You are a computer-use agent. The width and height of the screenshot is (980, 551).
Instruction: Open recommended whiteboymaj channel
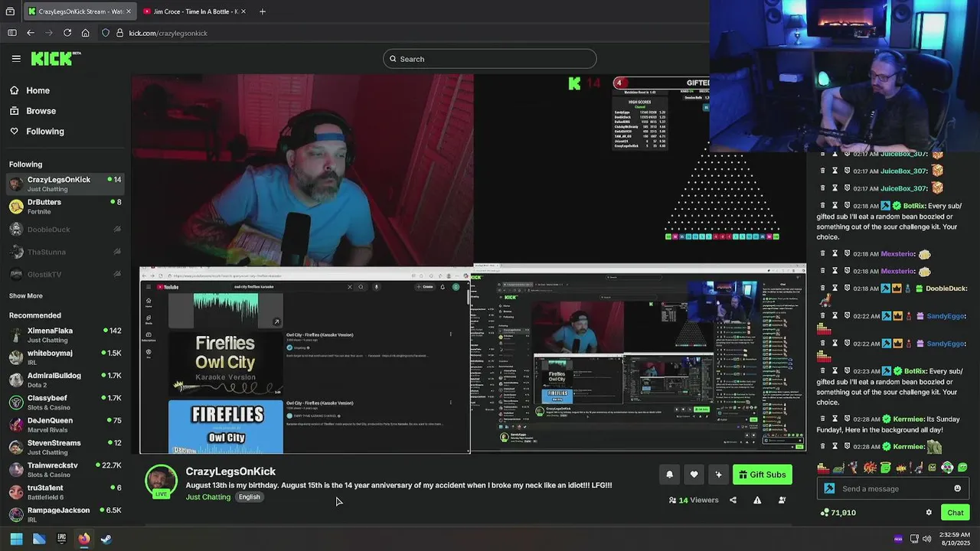pyautogui.click(x=65, y=357)
